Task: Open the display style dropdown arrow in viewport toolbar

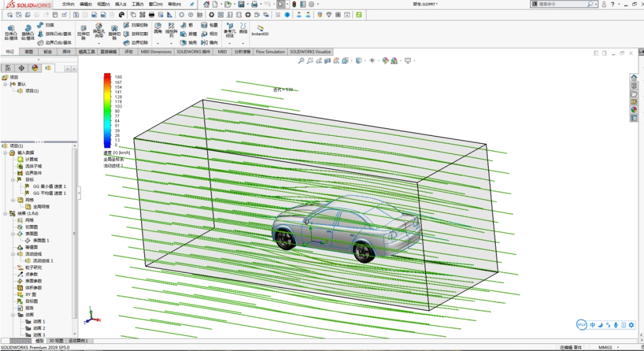Action: click(365, 61)
